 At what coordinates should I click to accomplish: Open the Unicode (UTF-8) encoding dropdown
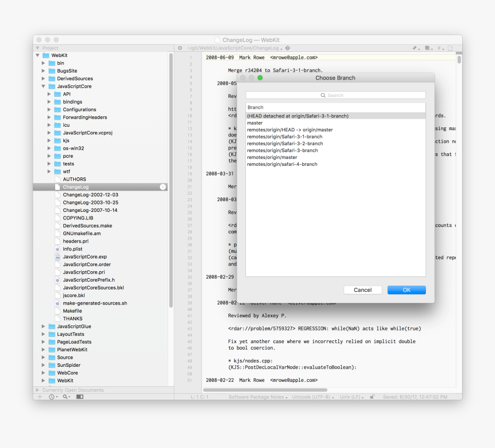311,396
